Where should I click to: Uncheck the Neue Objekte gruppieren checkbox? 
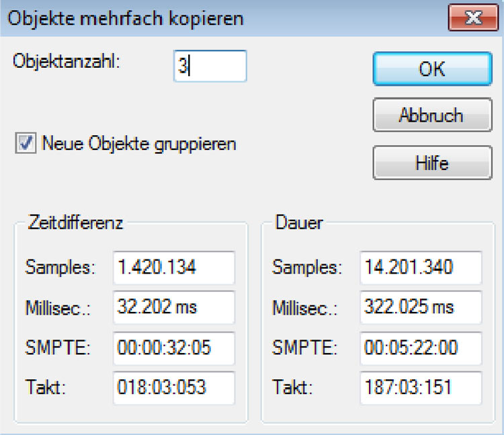coord(26,143)
